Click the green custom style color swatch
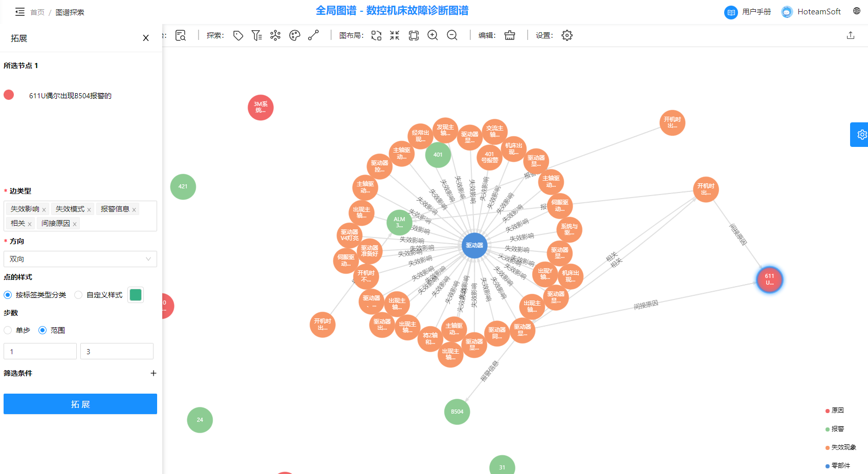 [136, 295]
